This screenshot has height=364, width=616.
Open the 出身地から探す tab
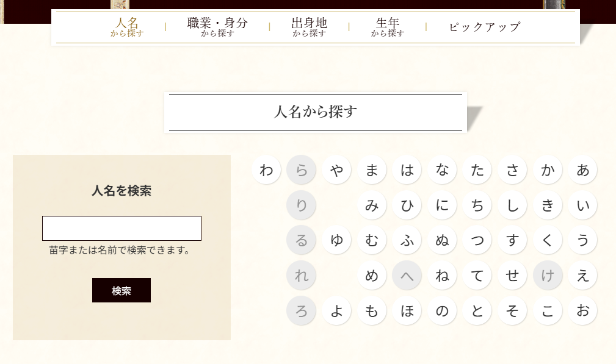click(309, 27)
